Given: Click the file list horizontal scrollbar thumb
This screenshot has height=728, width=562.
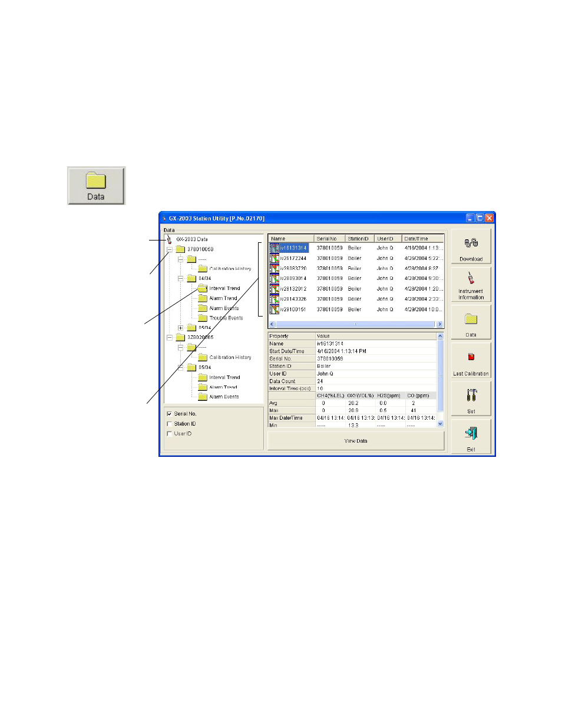Looking at the screenshot, I should coord(355,324).
